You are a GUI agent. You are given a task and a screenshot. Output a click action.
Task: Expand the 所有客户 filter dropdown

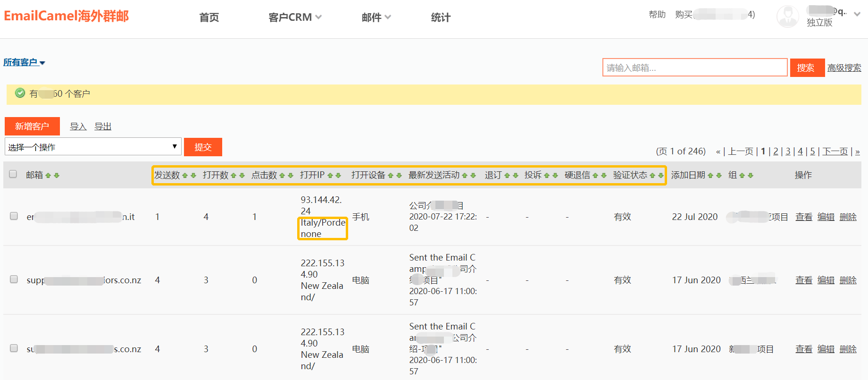(x=25, y=62)
